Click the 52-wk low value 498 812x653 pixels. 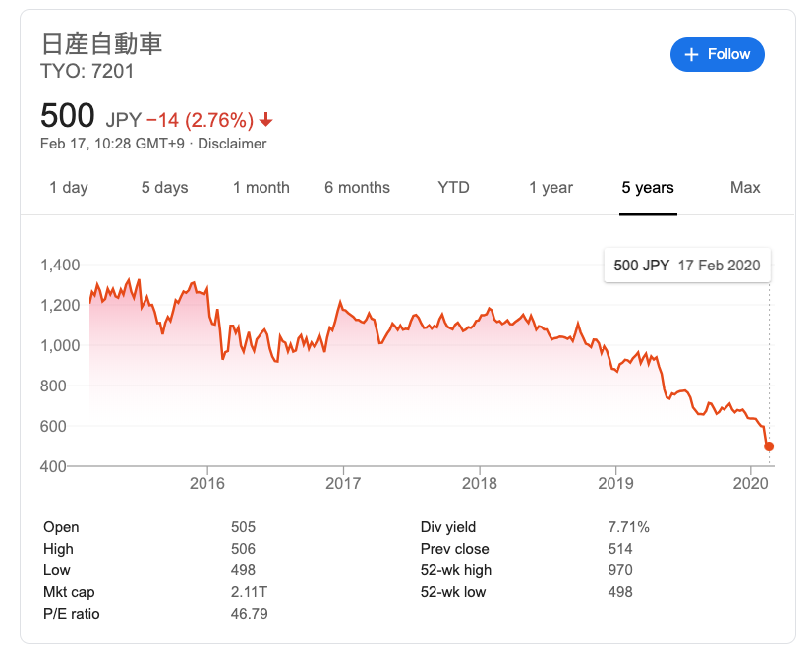click(x=620, y=592)
